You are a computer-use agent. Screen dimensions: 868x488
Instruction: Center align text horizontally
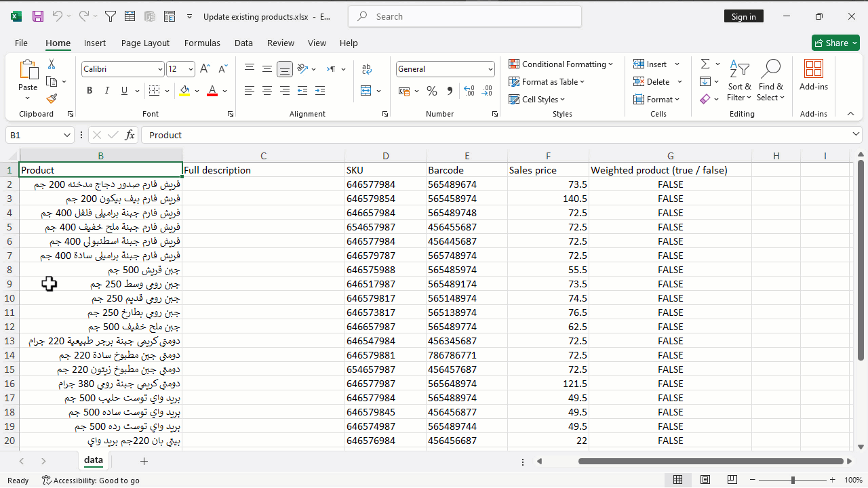click(267, 91)
